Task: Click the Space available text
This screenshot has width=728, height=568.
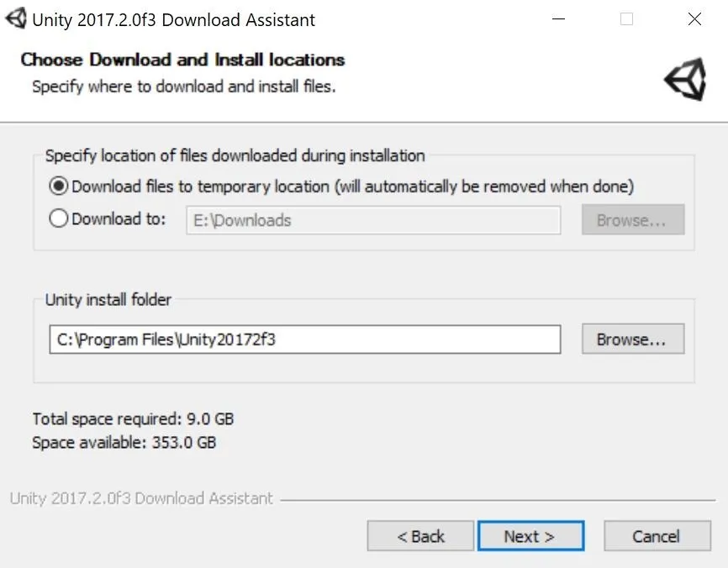Action: [x=124, y=442]
